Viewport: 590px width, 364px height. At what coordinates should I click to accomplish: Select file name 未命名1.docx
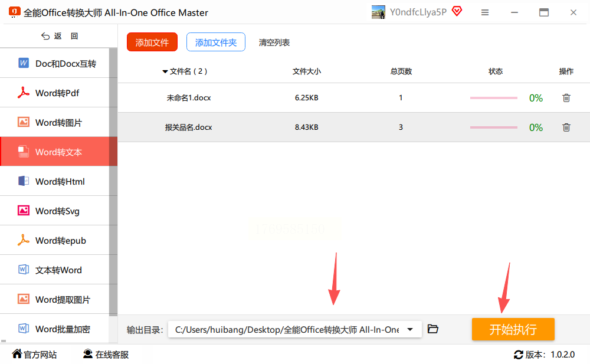(x=189, y=98)
